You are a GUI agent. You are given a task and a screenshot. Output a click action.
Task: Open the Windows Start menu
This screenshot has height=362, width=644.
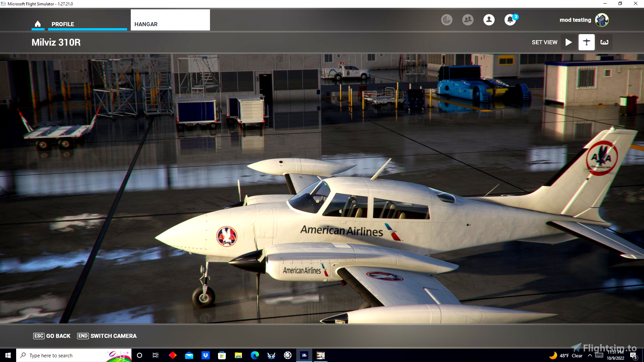[8, 356]
